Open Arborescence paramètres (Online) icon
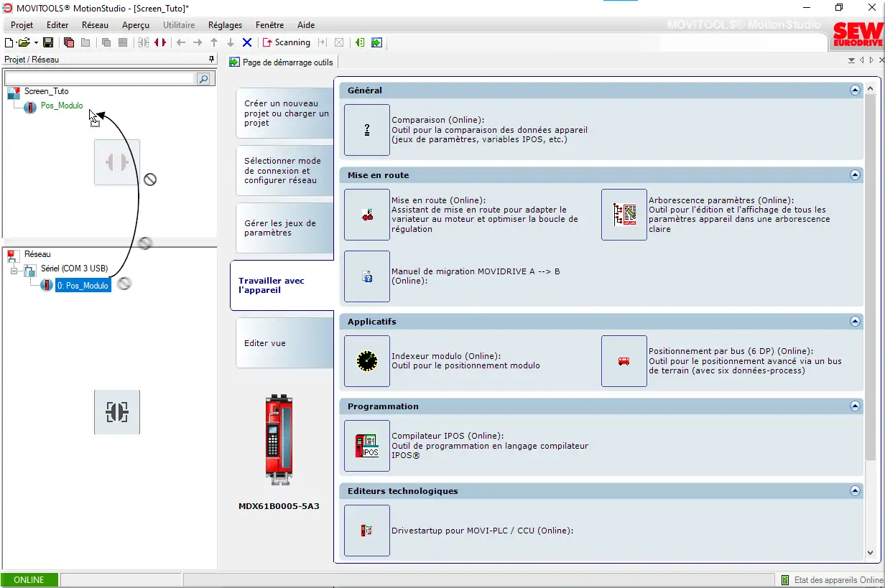Viewport: 885px width, 588px height. click(x=624, y=215)
